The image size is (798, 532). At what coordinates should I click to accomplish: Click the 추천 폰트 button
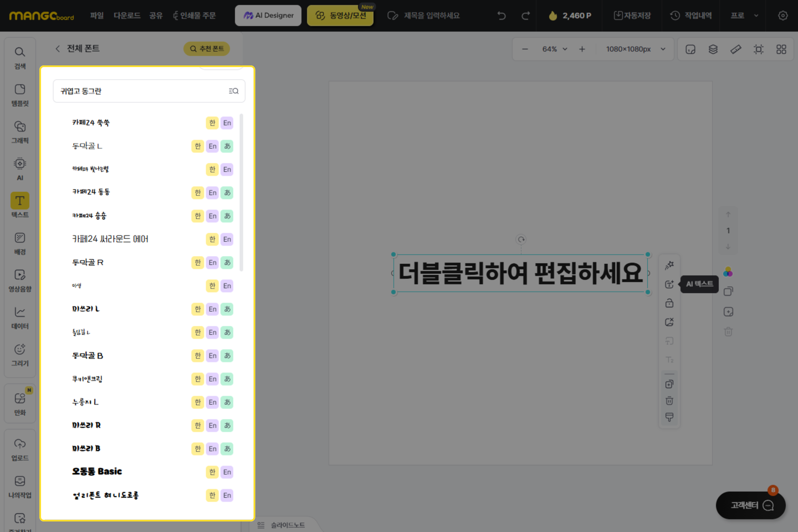207,49
